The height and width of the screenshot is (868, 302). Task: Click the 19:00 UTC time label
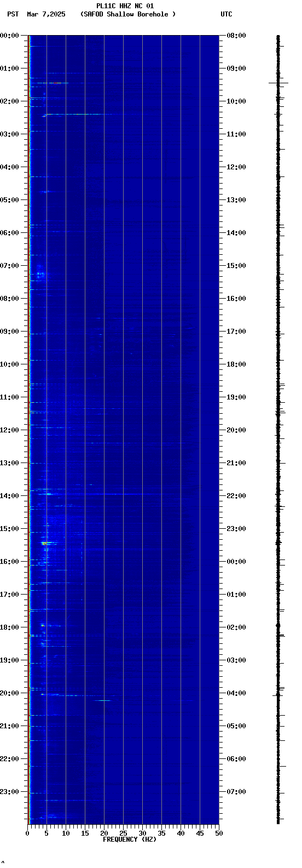click(236, 397)
